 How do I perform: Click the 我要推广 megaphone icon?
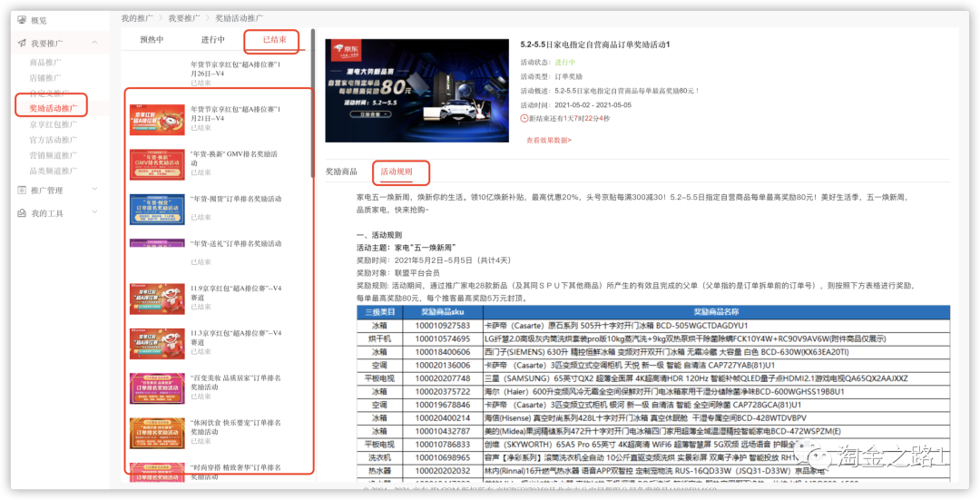[x=22, y=44]
